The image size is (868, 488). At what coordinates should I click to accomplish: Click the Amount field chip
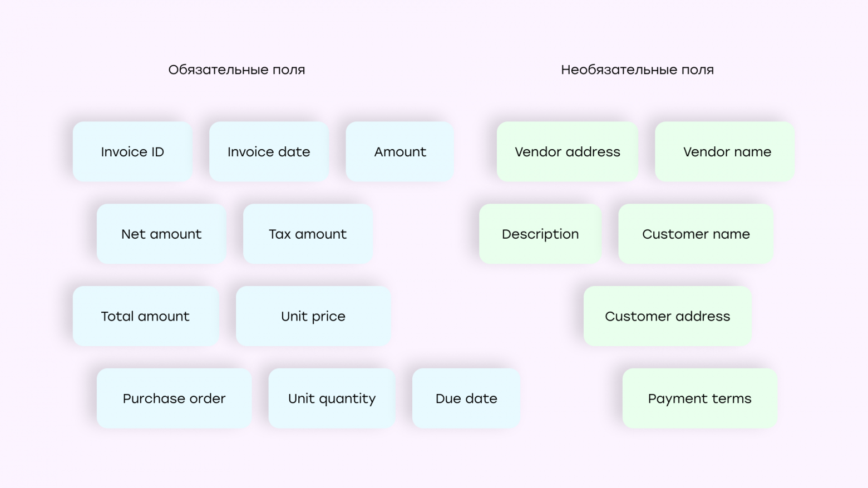point(400,152)
